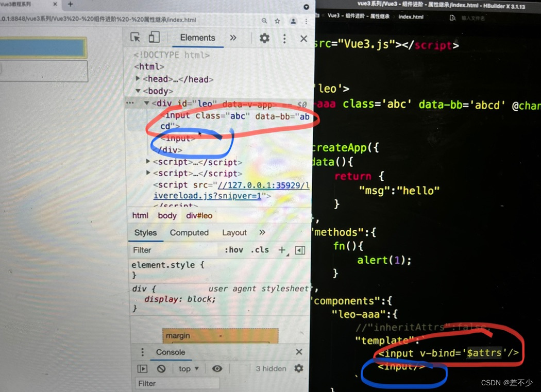Focus the Styles Filter field
The width and height of the screenshot is (541, 392).
click(174, 250)
